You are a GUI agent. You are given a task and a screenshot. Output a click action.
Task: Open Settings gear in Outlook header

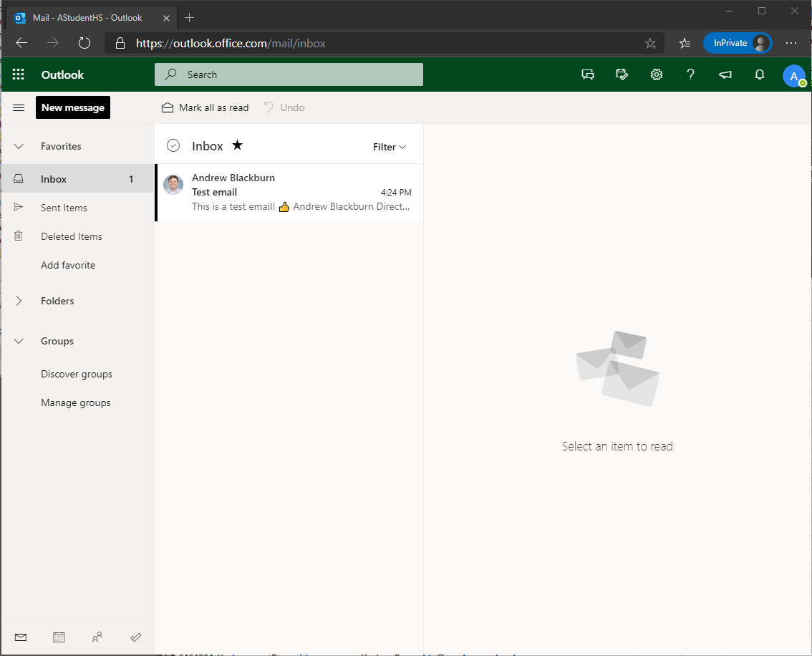point(656,74)
